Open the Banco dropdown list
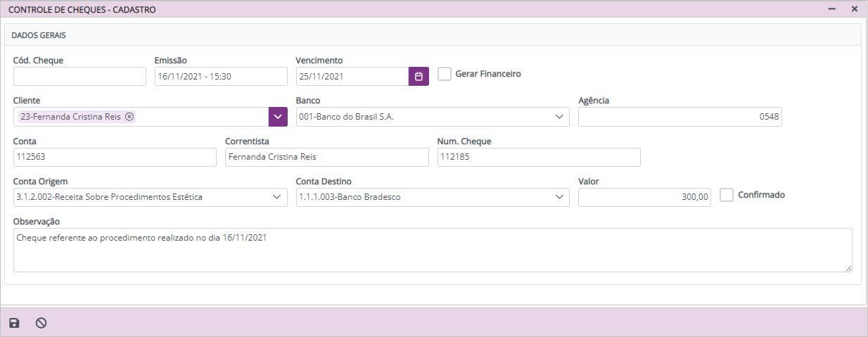Image resolution: width=868 pixels, height=337 pixels. pyautogui.click(x=559, y=117)
